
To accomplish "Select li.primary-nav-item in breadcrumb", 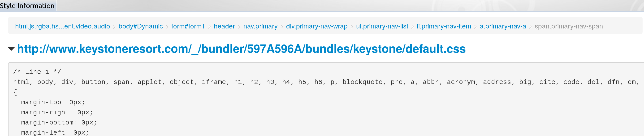I will 444,26.
